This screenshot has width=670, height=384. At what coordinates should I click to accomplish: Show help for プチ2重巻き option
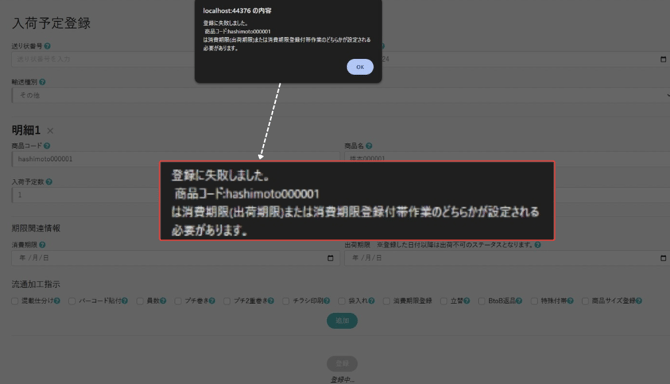(271, 301)
